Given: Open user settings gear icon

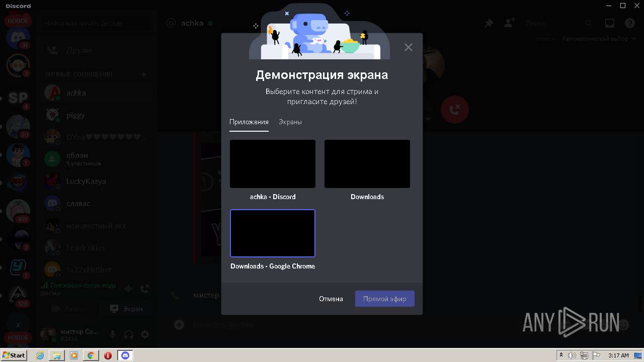Looking at the screenshot, I should click(x=145, y=334).
